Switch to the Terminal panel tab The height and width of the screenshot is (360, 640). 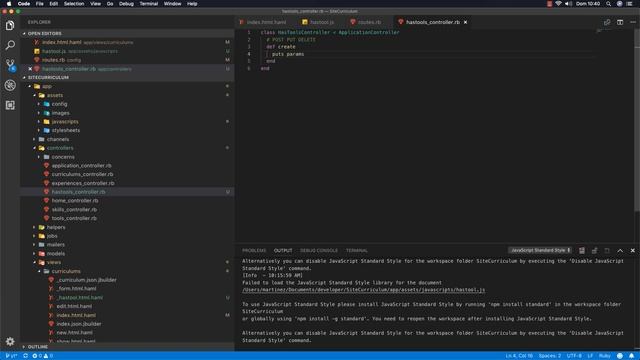[357, 250]
